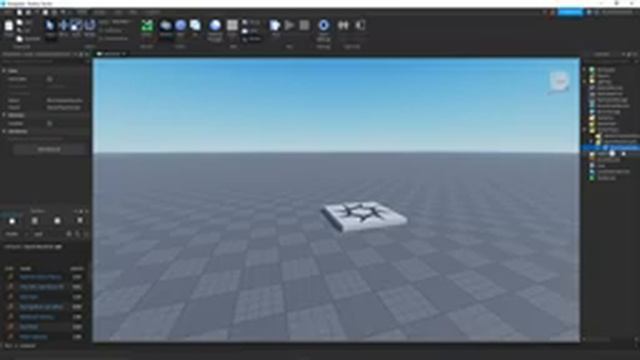Click the Stop square icon

pyautogui.click(x=304, y=25)
